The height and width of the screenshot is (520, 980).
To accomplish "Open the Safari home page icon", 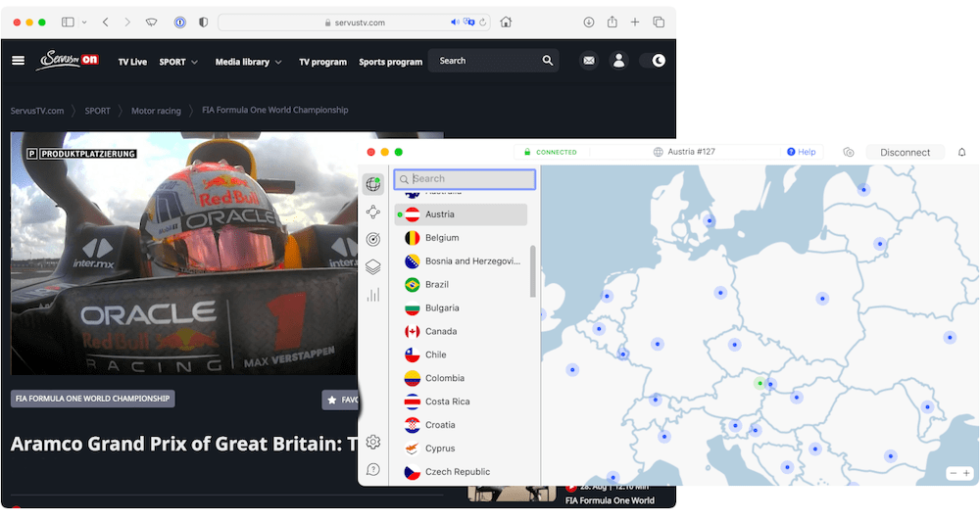I will pos(506,22).
